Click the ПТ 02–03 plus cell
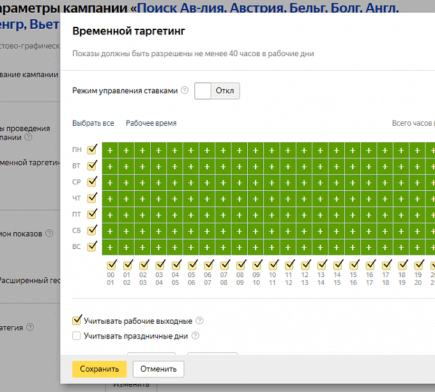 click(142, 215)
